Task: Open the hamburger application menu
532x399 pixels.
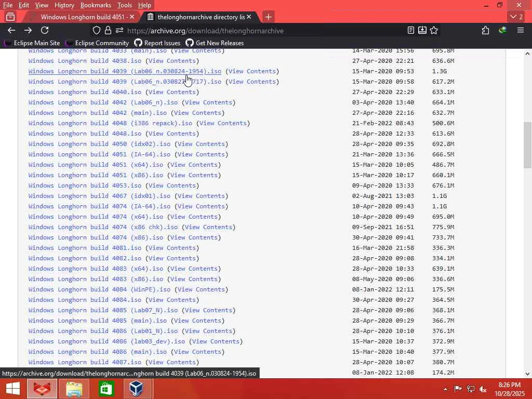Action: [521, 30]
